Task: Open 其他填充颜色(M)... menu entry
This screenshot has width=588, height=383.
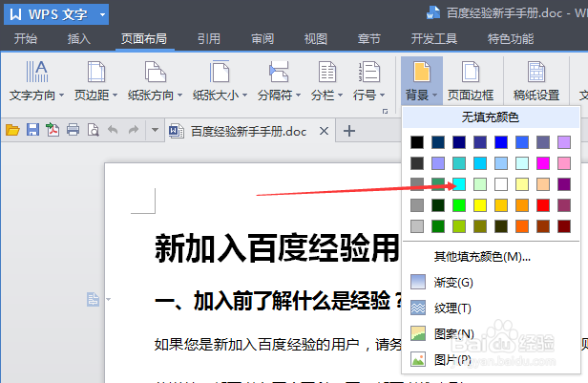Action: 482,257
